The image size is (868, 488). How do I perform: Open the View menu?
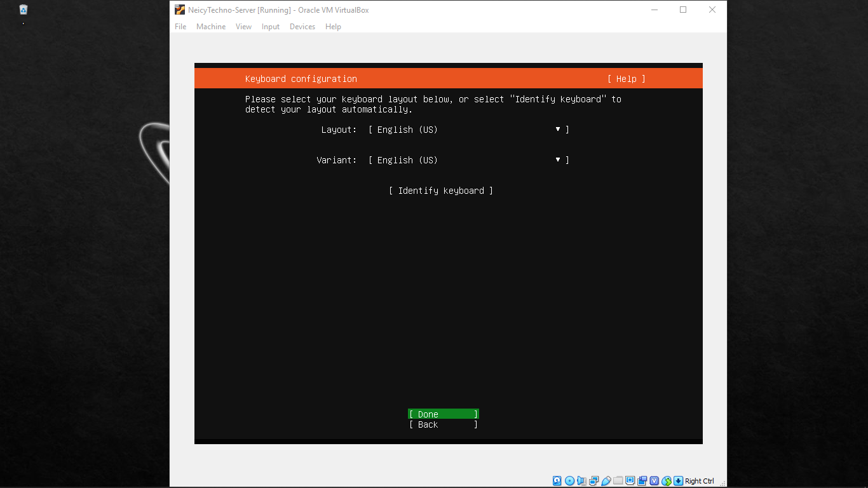coord(243,27)
